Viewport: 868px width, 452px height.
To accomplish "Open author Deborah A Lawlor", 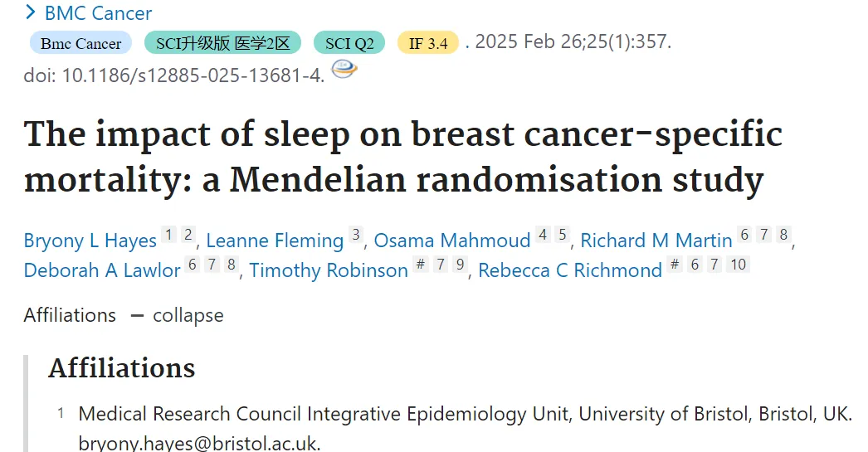I will pyautogui.click(x=102, y=270).
